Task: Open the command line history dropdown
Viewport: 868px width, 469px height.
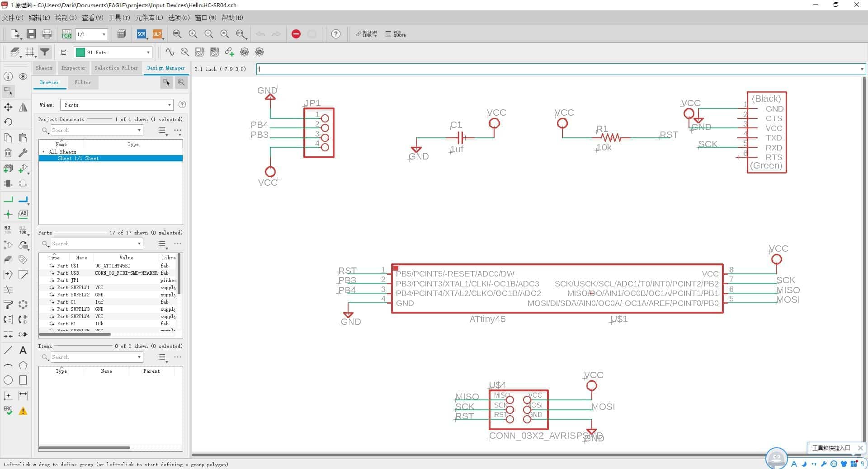Action: (862, 69)
